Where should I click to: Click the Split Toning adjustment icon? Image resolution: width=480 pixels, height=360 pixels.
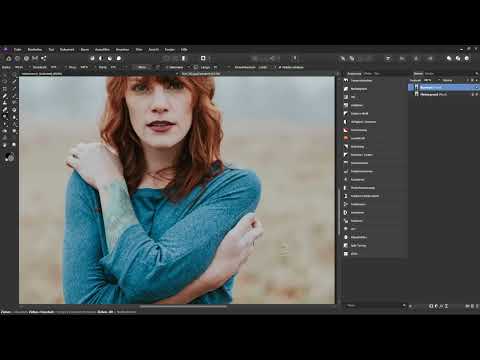click(x=346, y=245)
